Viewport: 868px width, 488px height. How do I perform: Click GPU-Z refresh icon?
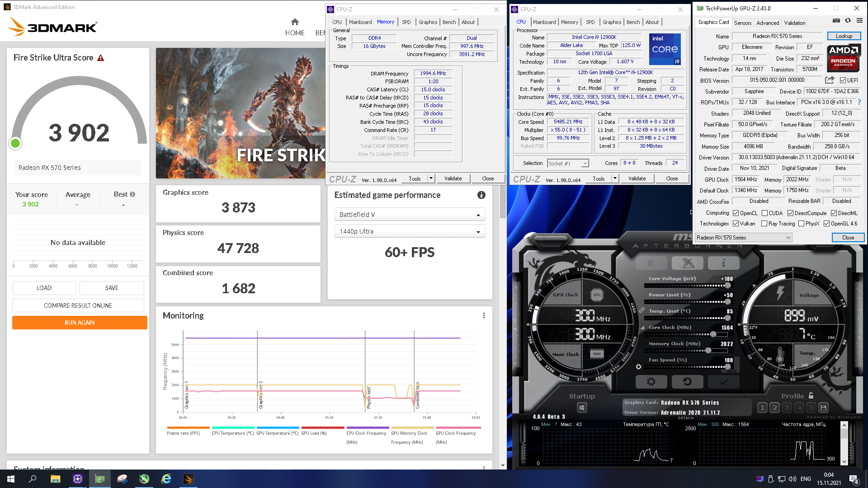(848, 21)
